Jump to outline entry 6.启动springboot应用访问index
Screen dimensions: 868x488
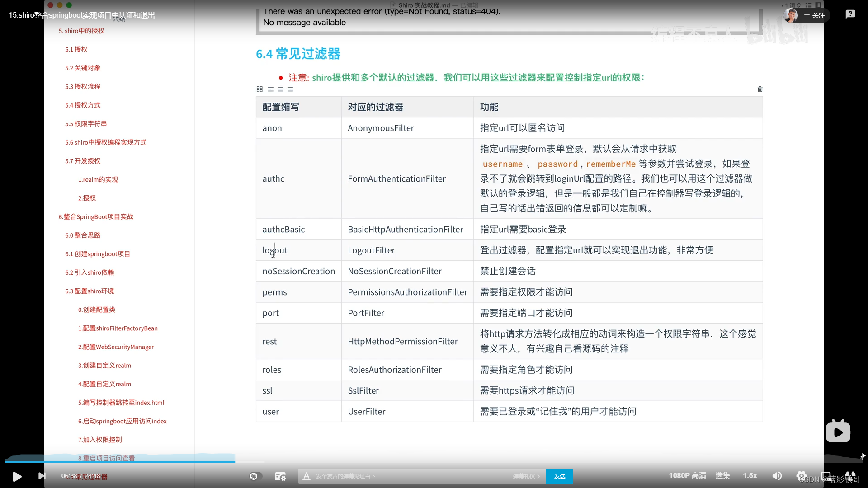point(123,421)
